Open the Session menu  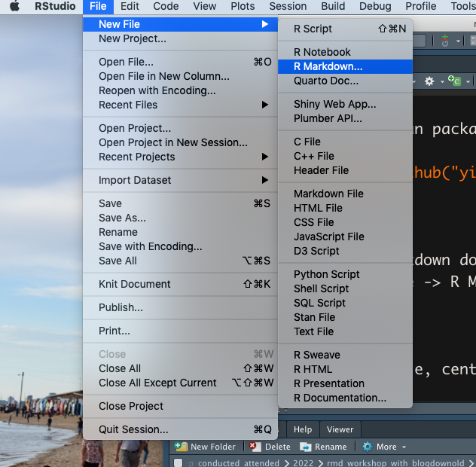pyautogui.click(x=288, y=6)
